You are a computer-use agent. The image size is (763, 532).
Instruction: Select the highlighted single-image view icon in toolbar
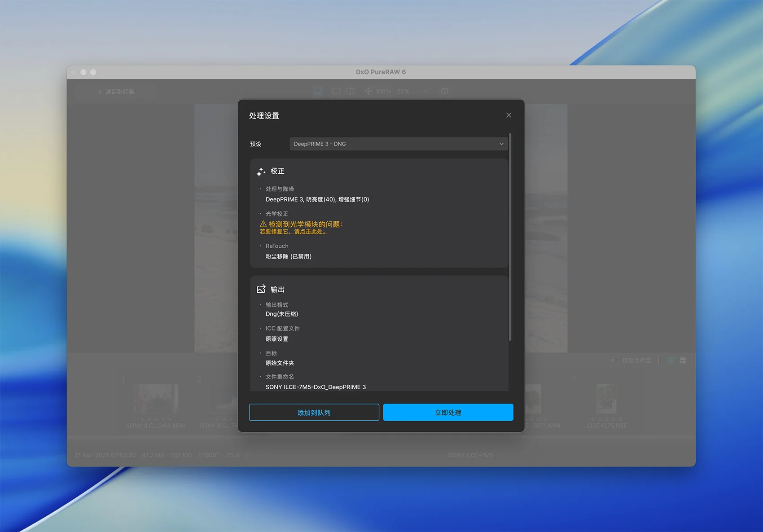318,91
